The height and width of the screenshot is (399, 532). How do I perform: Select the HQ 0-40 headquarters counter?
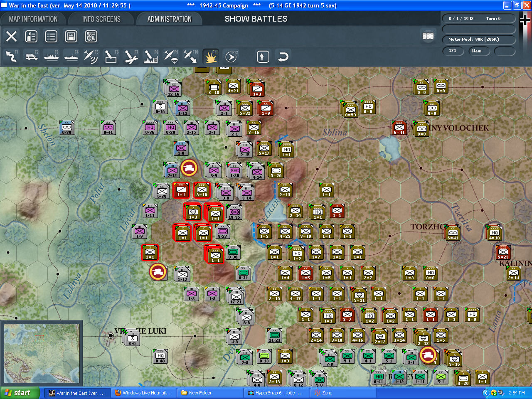click(x=160, y=357)
